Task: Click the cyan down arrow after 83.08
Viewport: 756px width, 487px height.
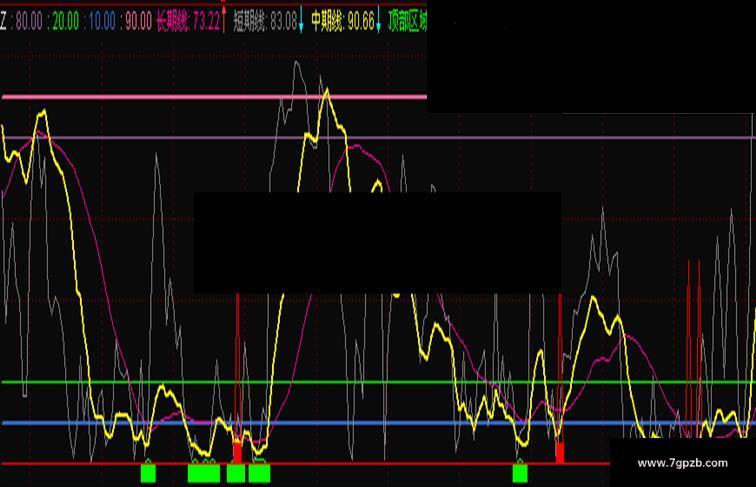Action: pyautogui.click(x=301, y=19)
